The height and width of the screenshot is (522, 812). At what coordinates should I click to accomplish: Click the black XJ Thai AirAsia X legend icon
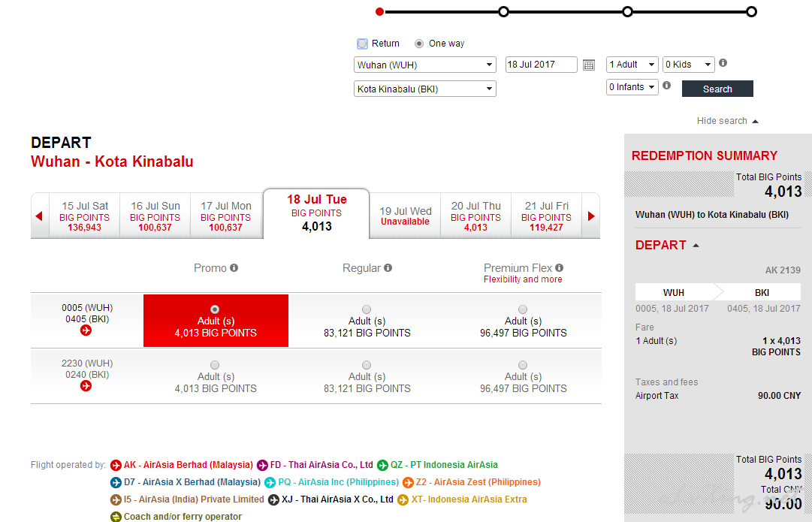[273, 499]
